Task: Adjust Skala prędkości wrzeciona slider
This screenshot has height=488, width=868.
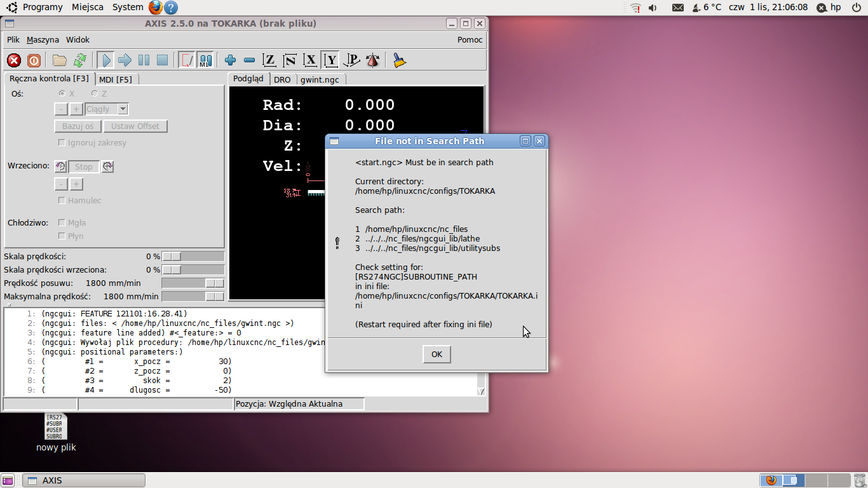Action: pyautogui.click(x=193, y=269)
